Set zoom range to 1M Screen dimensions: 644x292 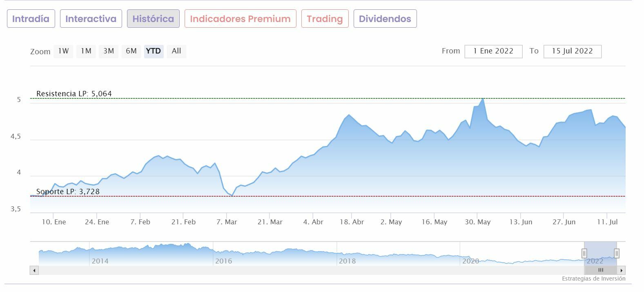[86, 51]
